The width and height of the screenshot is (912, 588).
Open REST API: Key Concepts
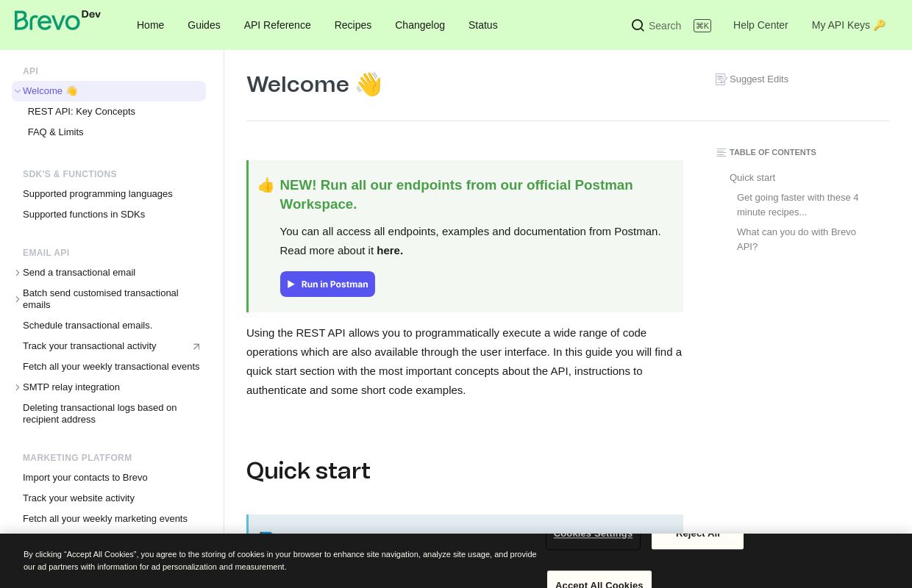click(82, 112)
